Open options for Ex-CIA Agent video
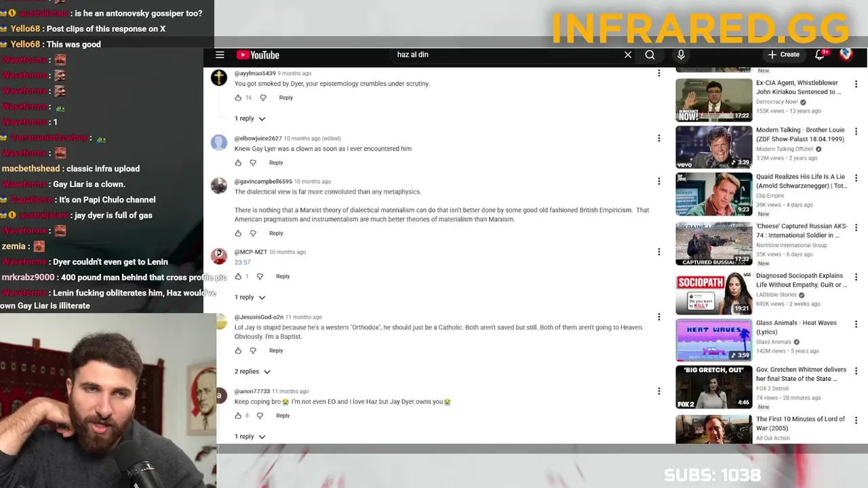This screenshot has width=868, height=488. (x=856, y=85)
